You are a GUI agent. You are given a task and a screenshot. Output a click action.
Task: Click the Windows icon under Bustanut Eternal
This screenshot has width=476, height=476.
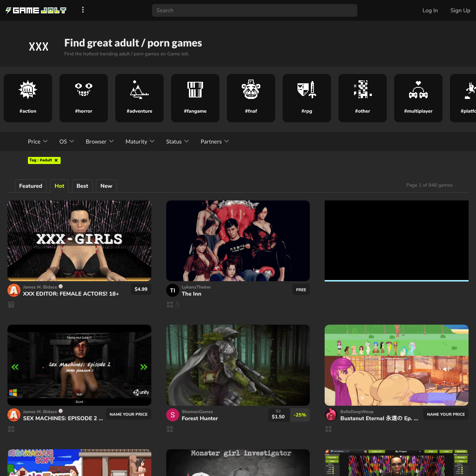point(328,429)
